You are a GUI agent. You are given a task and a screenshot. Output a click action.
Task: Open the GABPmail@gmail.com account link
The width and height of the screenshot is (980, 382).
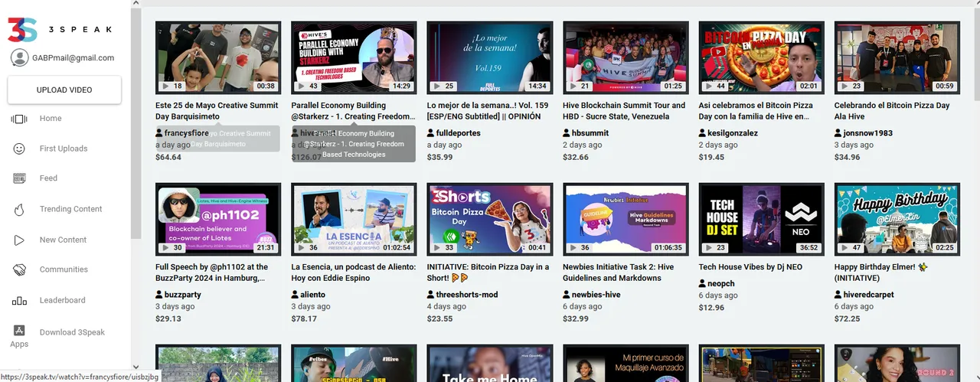click(x=73, y=57)
